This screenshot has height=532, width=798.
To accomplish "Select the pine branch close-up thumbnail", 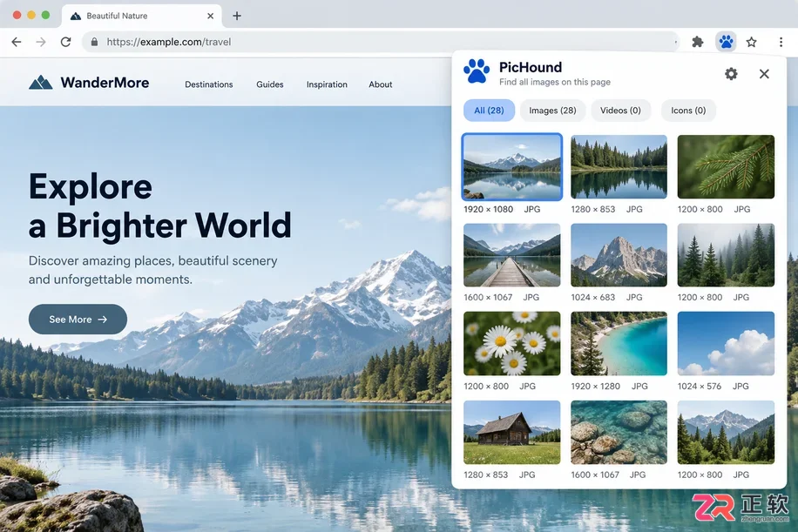I will click(x=726, y=167).
